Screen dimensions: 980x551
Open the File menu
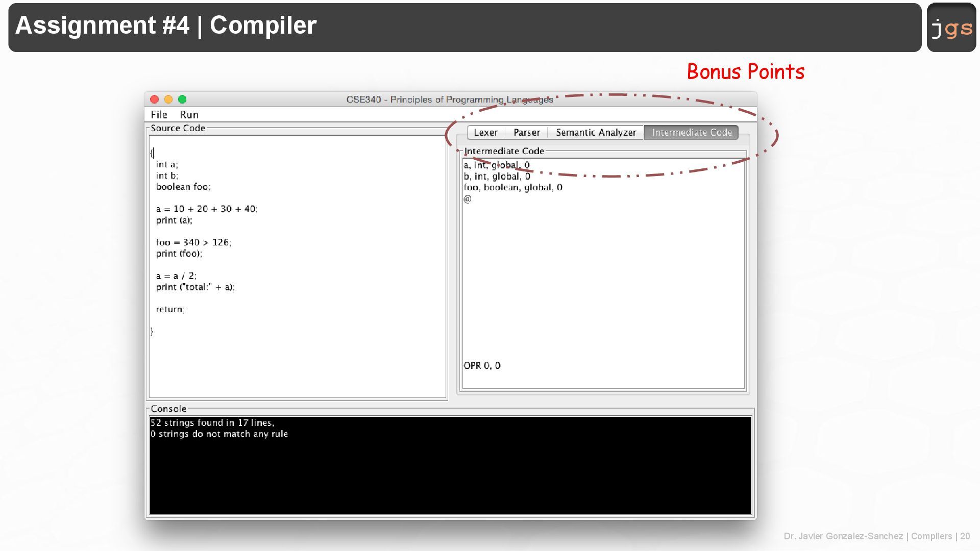159,115
